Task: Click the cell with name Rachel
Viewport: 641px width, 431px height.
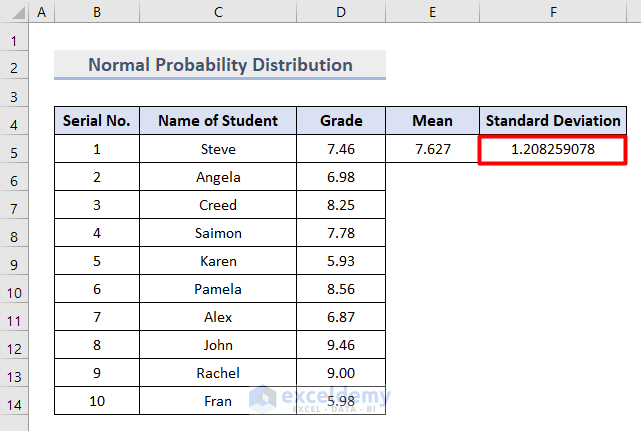Action: (x=218, y=373)
